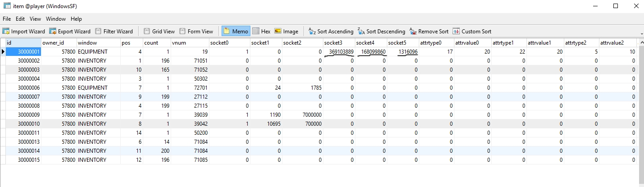
Task: Show the Hex viewer
Action: [261, 32]
